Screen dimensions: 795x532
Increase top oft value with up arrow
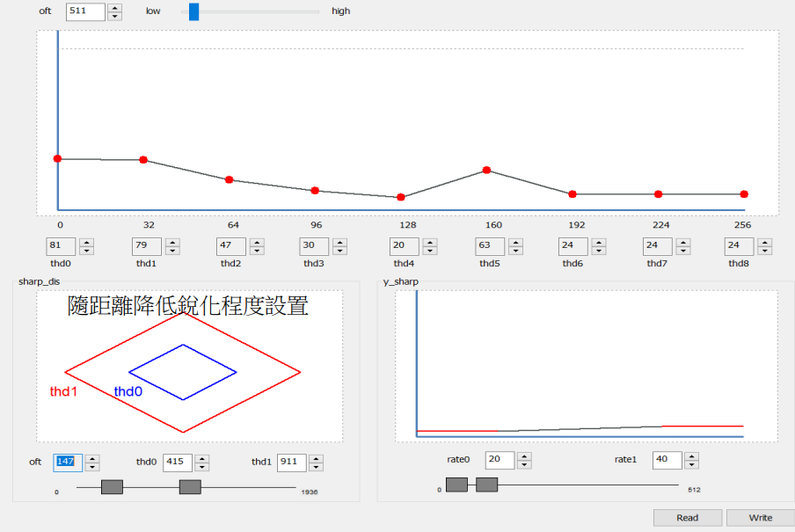[x=114, y=7]
